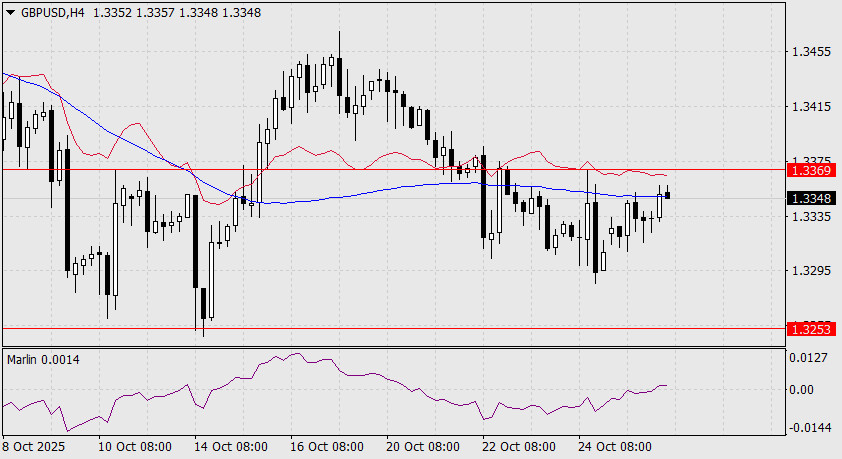The image size is (842, 459).
Task: Click the 8 Oct 2025 date label
Action: tap(36, 446)
